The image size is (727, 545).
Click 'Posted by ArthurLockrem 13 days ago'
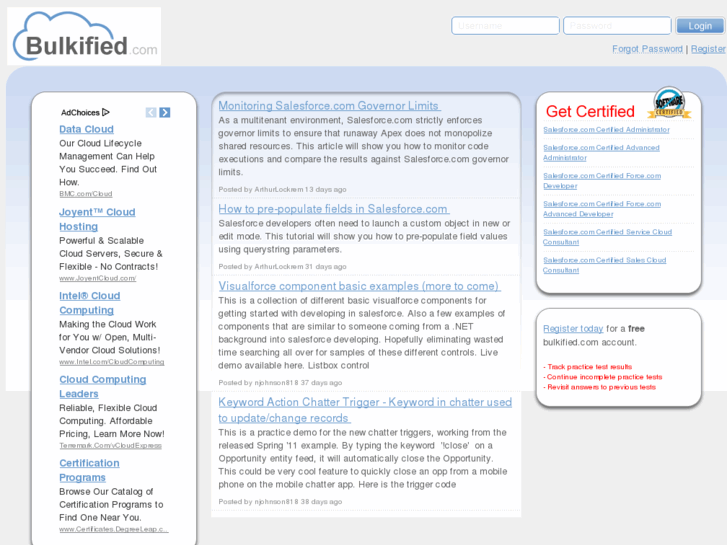pyautogui.click(x=282, y=189)
